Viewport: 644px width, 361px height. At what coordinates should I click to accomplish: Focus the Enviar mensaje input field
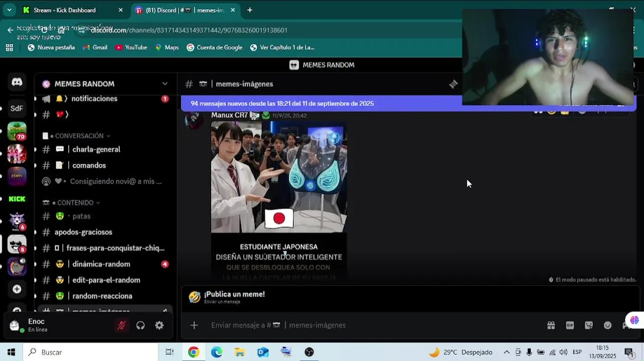(371, 325)
